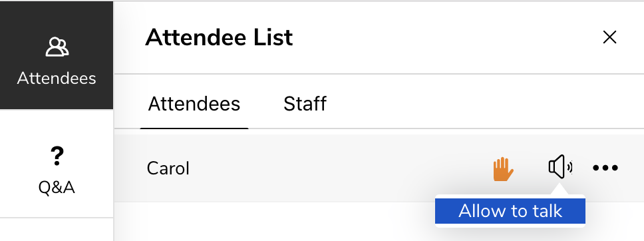Click the speaker icon next to Carol

[561, 167]
